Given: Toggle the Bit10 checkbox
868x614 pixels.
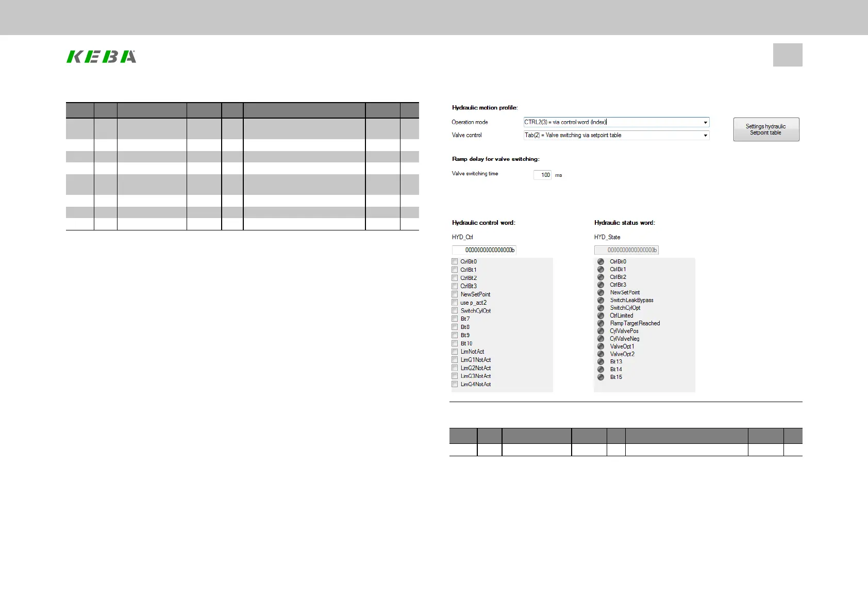Looking at the screenshot, I should [x=455, y=343].
